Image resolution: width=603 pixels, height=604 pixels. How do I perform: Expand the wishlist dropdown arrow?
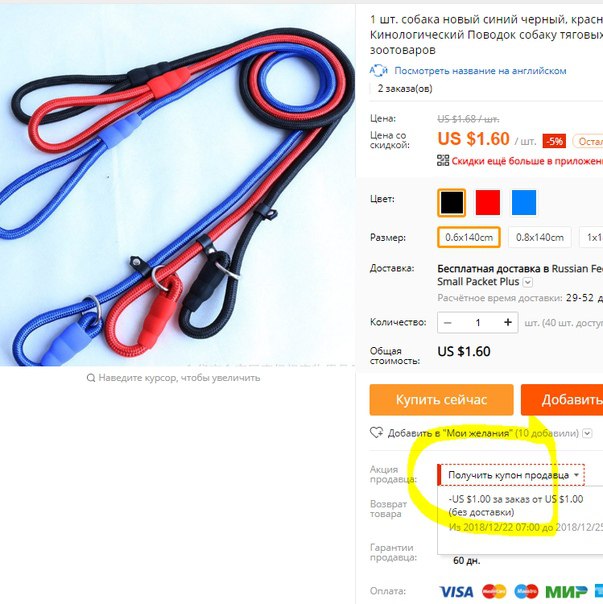click(587, 433)
